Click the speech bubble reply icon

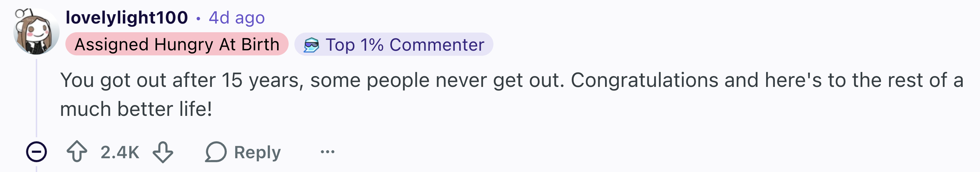coord(216,152)
